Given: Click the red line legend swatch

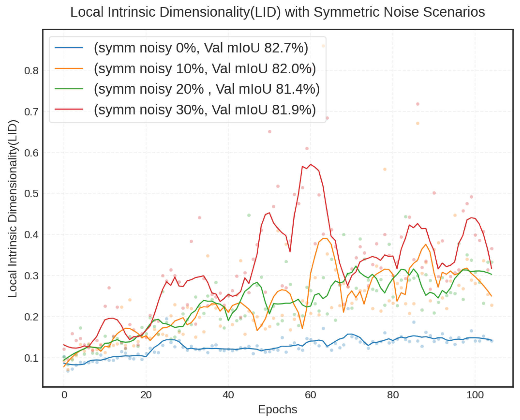Looking at the screenshot, I should [x=69, y=109].
